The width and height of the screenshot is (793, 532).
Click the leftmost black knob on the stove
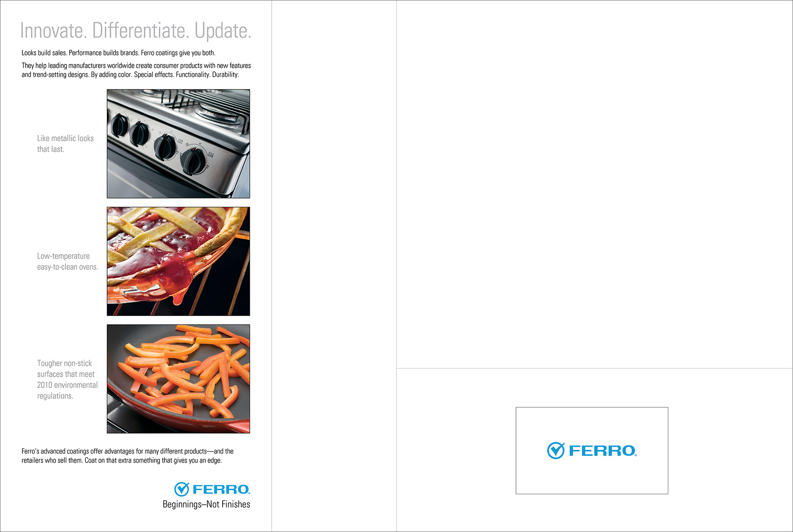click(119, 125)
